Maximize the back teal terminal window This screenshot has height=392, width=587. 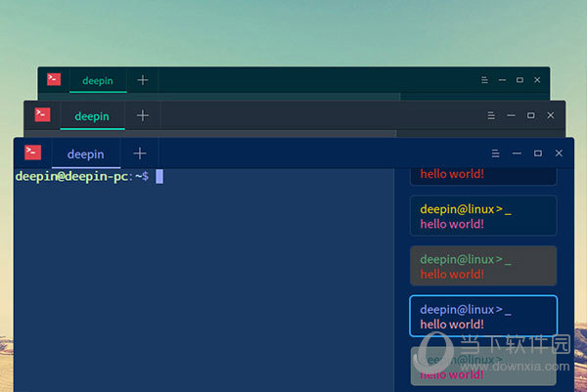coord(519,80)
